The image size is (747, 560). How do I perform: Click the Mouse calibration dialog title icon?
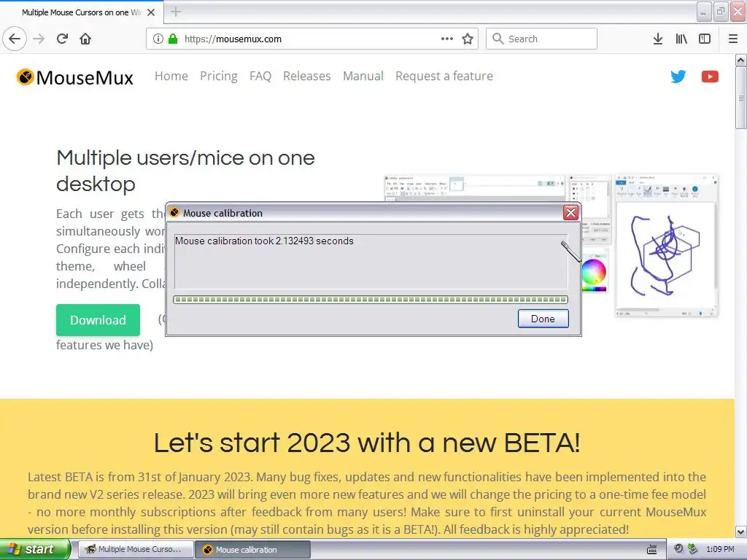click(x=174, y=212)
